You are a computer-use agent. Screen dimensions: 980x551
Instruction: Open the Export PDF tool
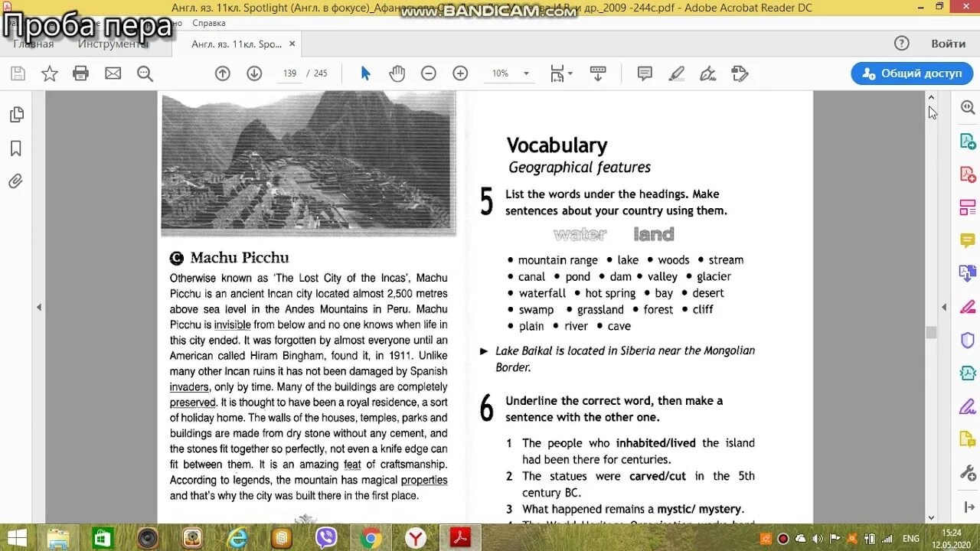tap(968, 141)
